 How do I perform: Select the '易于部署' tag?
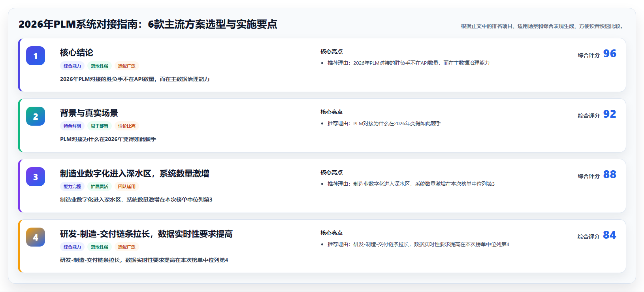tap(100, 126)
